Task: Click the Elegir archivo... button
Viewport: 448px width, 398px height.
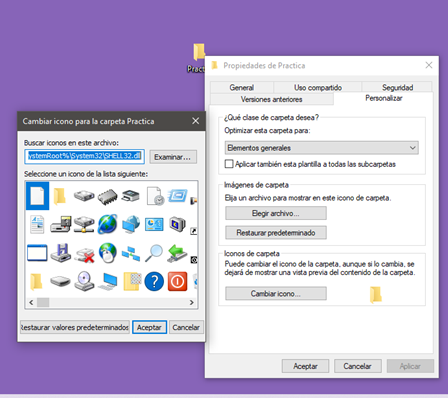Action: 276,213
